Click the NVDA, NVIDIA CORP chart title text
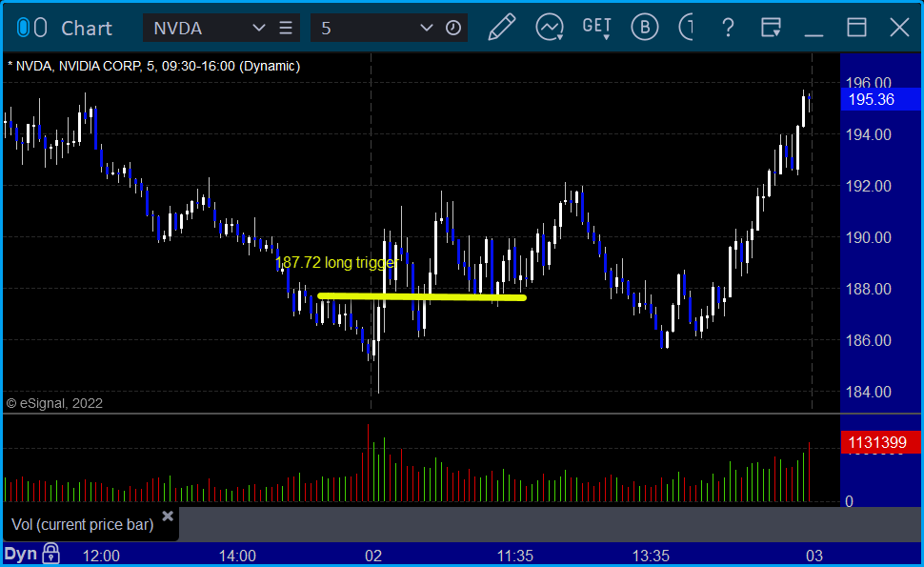Viewport: 924px width, 567px height. pos(153,66)
